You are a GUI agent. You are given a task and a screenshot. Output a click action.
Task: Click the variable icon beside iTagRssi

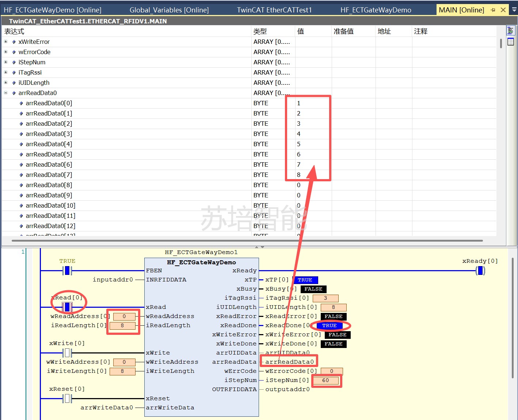(14, 73)
